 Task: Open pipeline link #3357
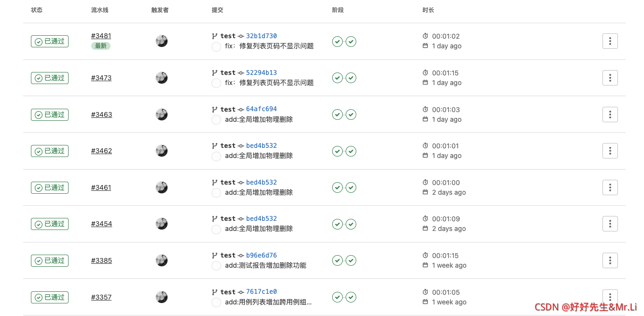pos(101,297)
